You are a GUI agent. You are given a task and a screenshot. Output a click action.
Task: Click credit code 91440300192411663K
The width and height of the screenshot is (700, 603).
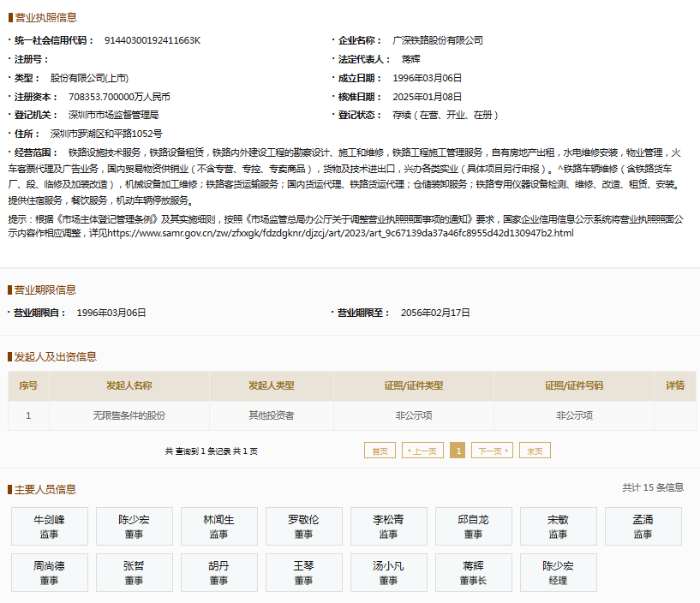(x=153, y=40)
